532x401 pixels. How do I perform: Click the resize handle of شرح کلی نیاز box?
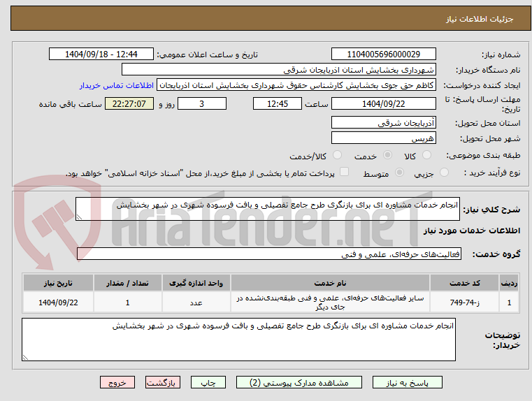coord(79,217)
